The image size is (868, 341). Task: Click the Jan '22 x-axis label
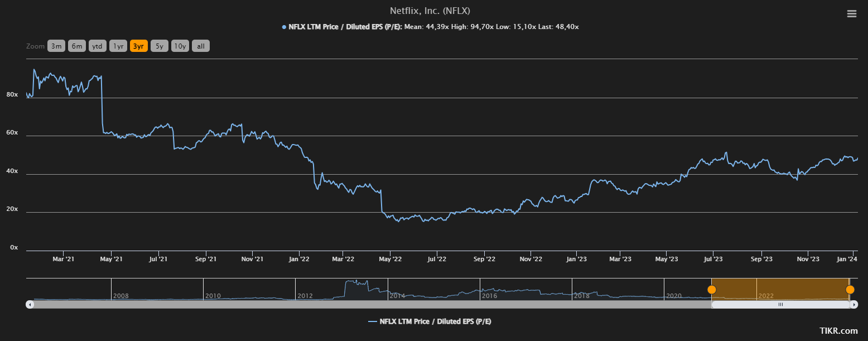299,259
